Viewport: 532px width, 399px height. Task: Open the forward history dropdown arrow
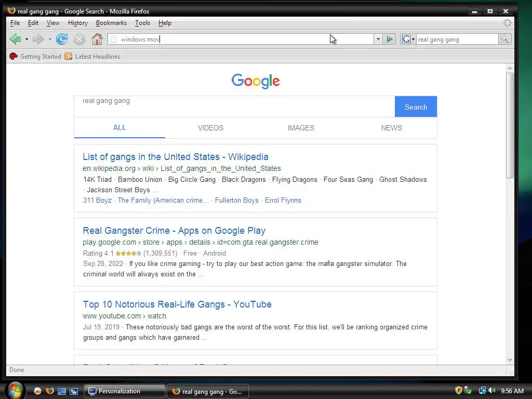[50, 39]
